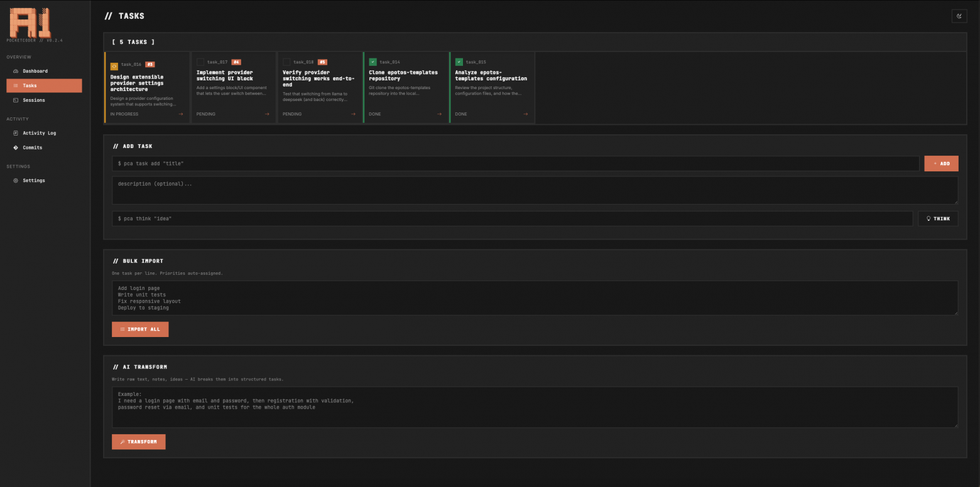Click 'One task per line. Priorities auto-assigned.' hint

point(167,274)
